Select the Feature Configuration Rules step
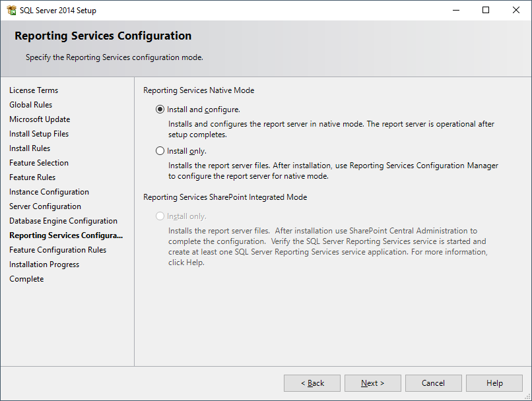This screenshot has height=401, width=532. pos(57,250)
